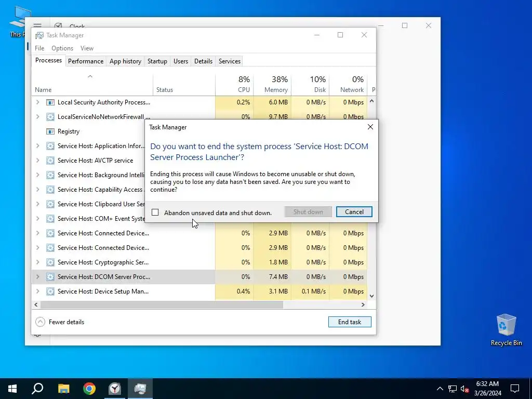Viewport: 532px width, 399px height.
Task: Click Task Manager title bar icon
Action: [39, 35]
